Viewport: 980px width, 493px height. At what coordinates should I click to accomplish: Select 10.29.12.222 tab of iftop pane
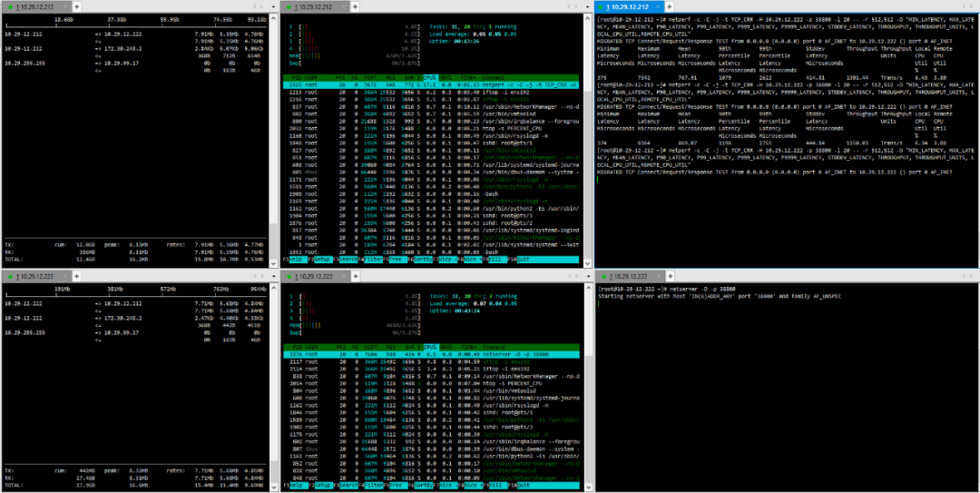(x=36, y=277)
